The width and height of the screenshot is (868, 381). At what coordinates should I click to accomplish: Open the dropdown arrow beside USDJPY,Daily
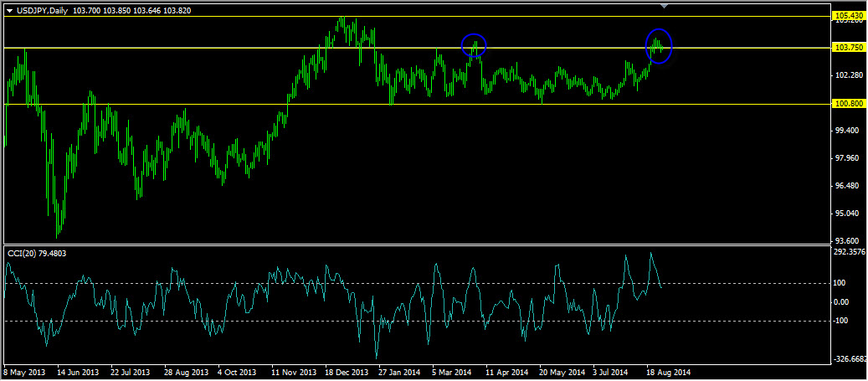9,8
